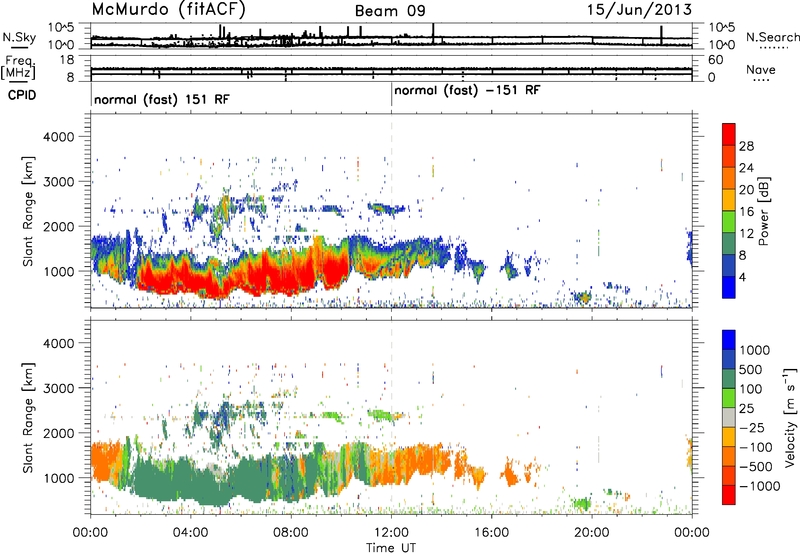Click the '08:00' time axis label
Image resolution: width=800 pixels, height=554 pixels.
tap(291, 533)
